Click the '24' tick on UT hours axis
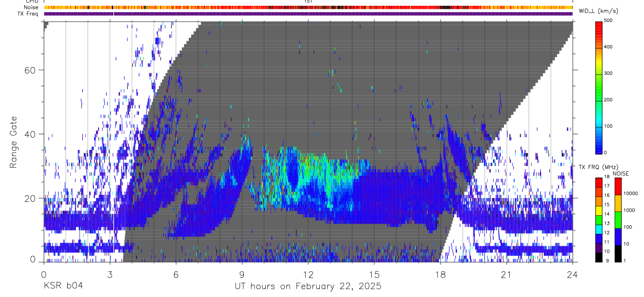The height and width of the screenshot is (297, 644). point(573,274)
